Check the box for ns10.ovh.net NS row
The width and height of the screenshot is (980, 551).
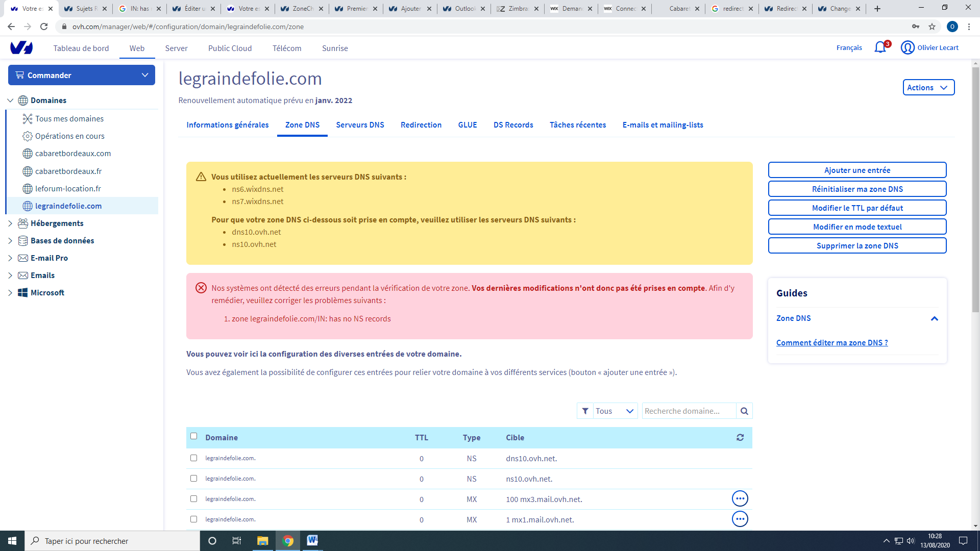(x=193, y=479)
